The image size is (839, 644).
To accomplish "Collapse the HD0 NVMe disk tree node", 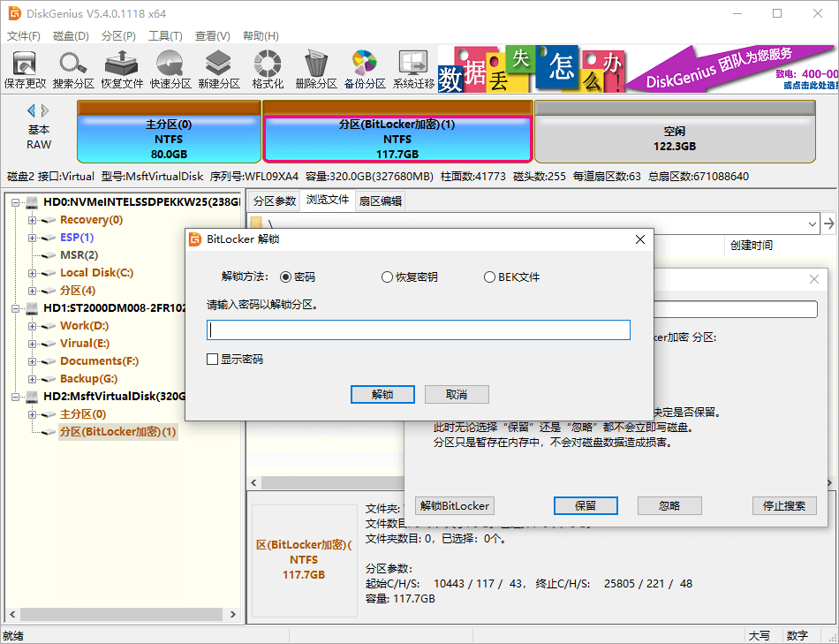I will point(15,202).
